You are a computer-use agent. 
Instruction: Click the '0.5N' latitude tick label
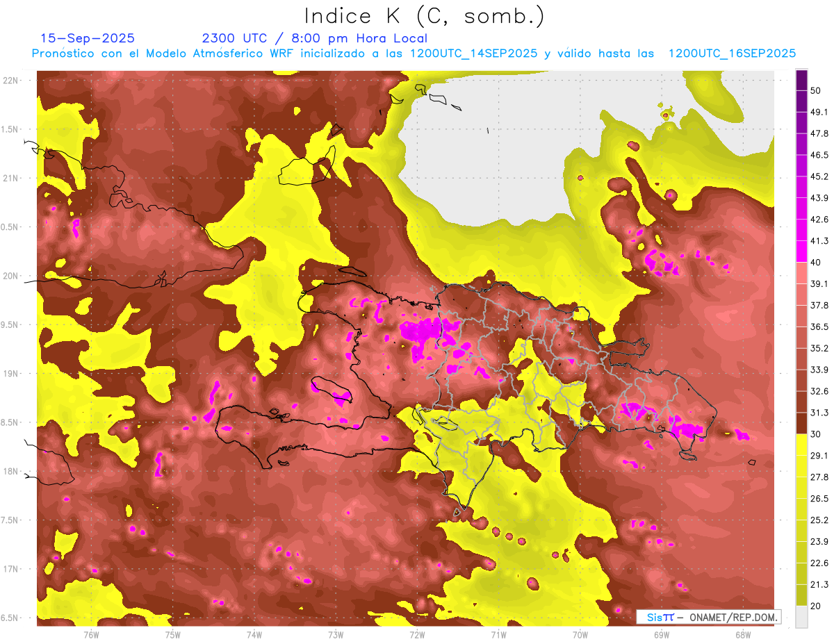10,227
